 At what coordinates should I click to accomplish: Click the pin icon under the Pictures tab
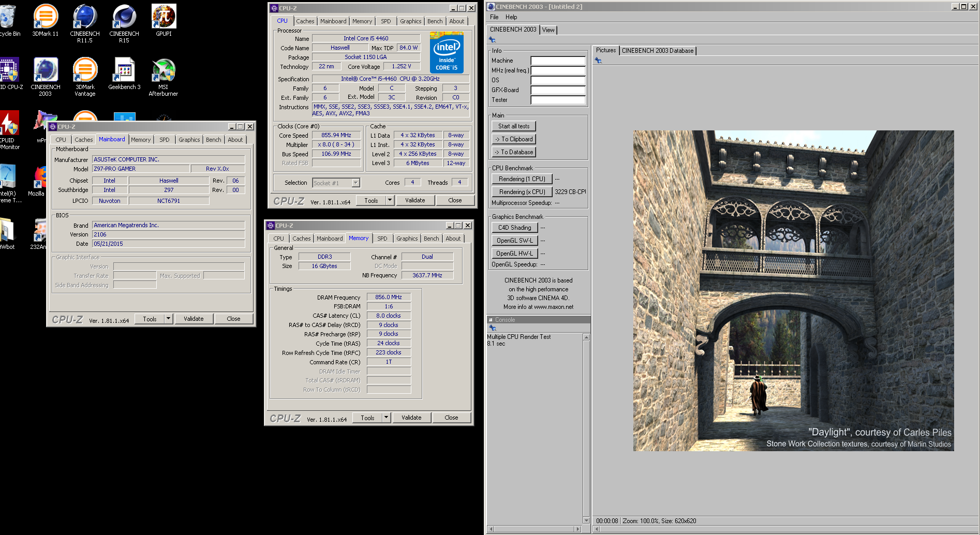pos(598,61)
